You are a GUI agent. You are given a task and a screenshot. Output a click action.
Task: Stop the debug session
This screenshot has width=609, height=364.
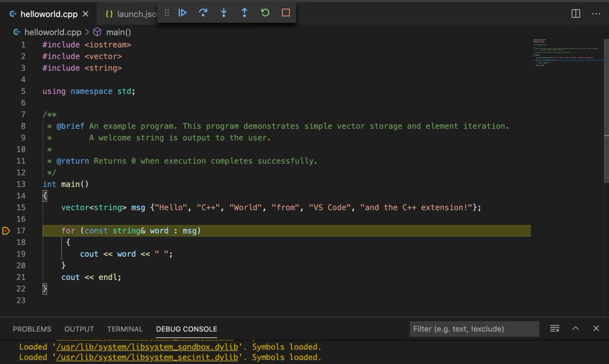[x=286, y=13]
